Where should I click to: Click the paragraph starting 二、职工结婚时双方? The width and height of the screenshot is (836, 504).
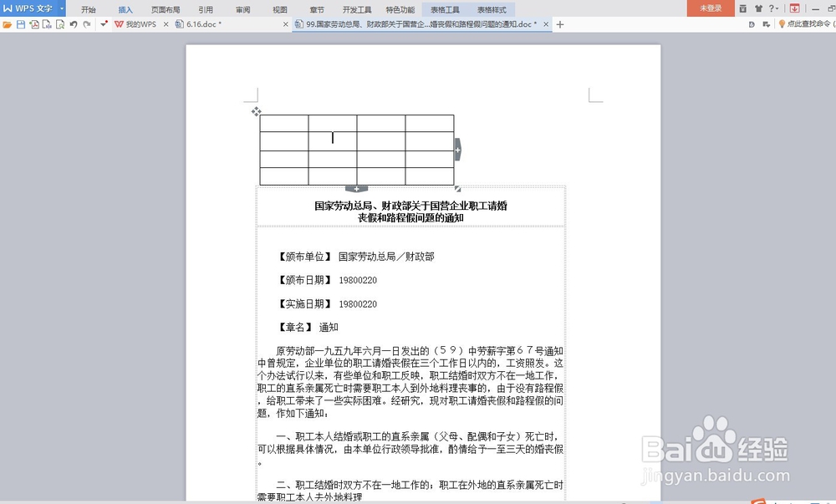(x=410, y=491)
